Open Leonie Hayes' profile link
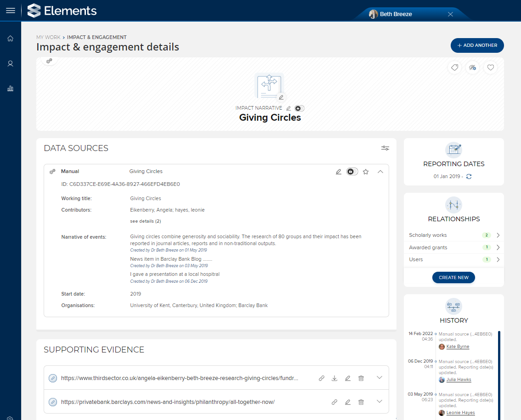 tap(460, 413)
